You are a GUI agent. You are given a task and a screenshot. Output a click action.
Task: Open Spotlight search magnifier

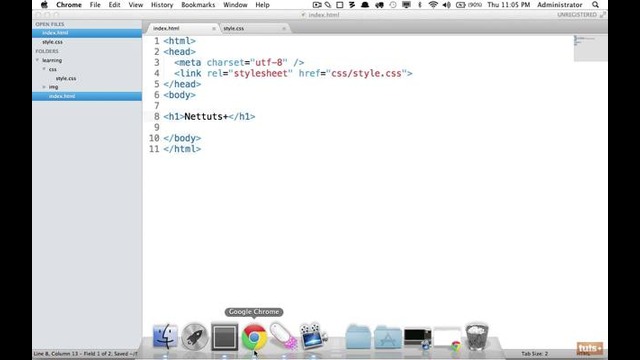click(596, 5)
